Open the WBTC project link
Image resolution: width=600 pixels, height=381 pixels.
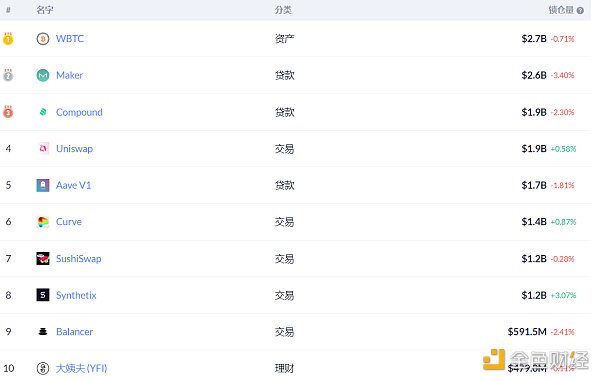(70, 39)
